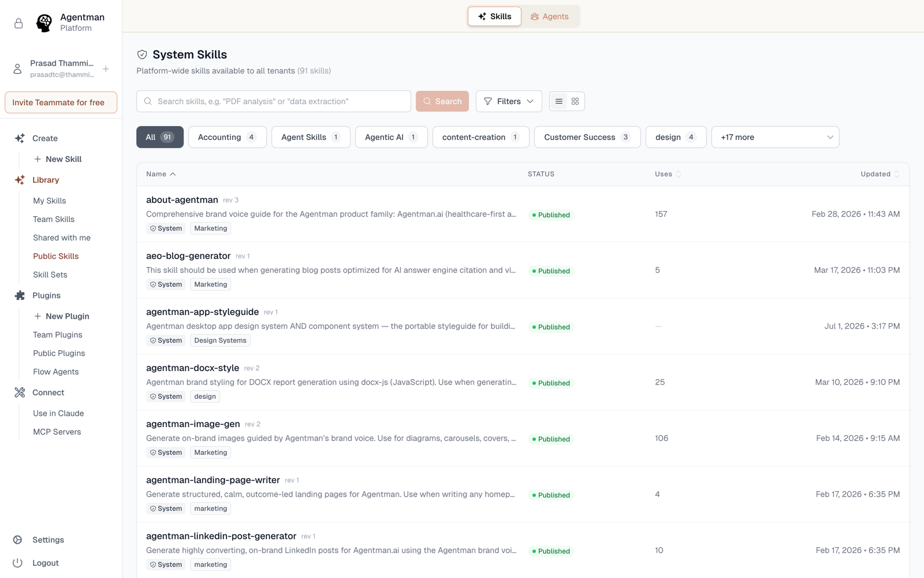Click Logout in sidebar
The width and height of the screenshot is (924, 578).
point(46,563)
